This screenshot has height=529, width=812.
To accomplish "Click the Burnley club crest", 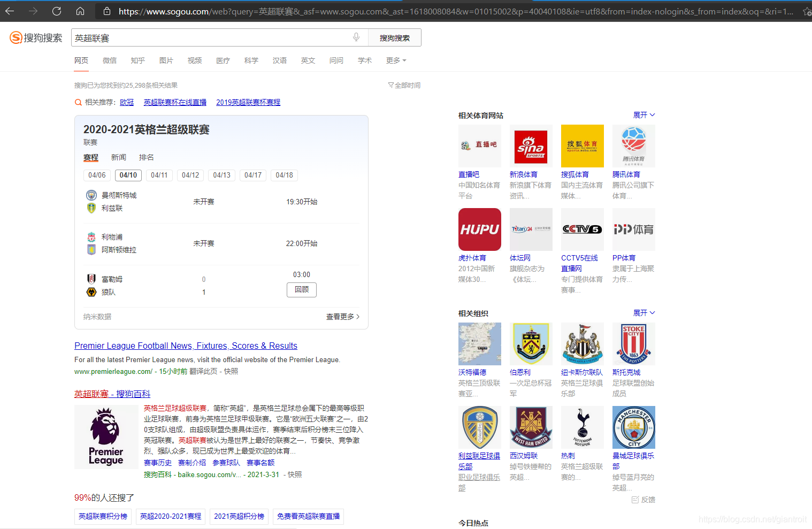I will [x=531, y=344].
